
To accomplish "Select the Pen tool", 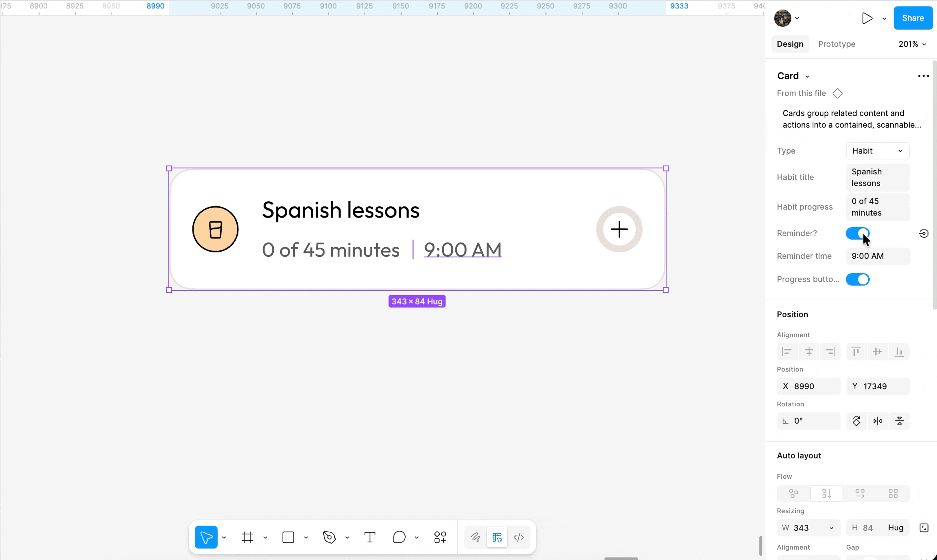I will pyautogui.click(x=329, y=537).
